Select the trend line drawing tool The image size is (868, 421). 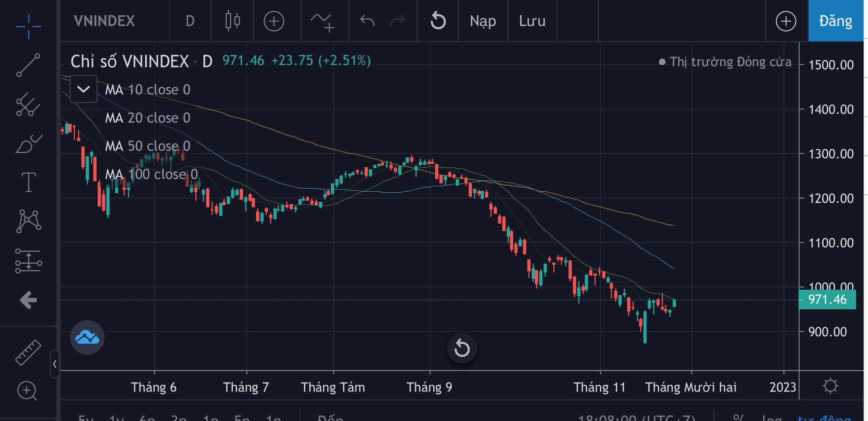28,65
